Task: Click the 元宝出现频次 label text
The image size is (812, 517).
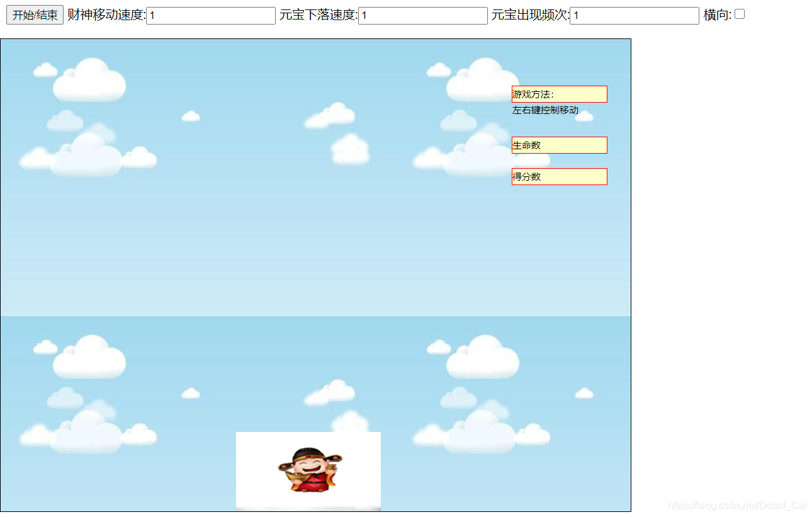Action: [531, 15]
